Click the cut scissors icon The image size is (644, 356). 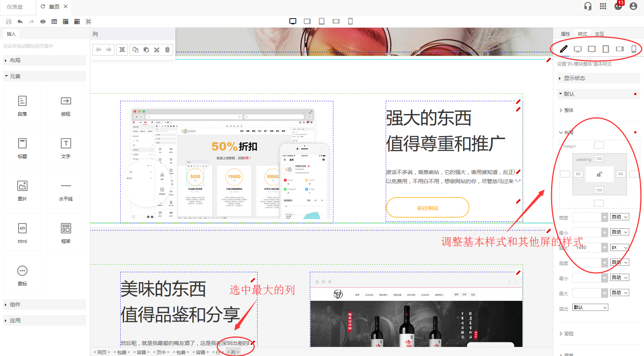tap(157, 50)
